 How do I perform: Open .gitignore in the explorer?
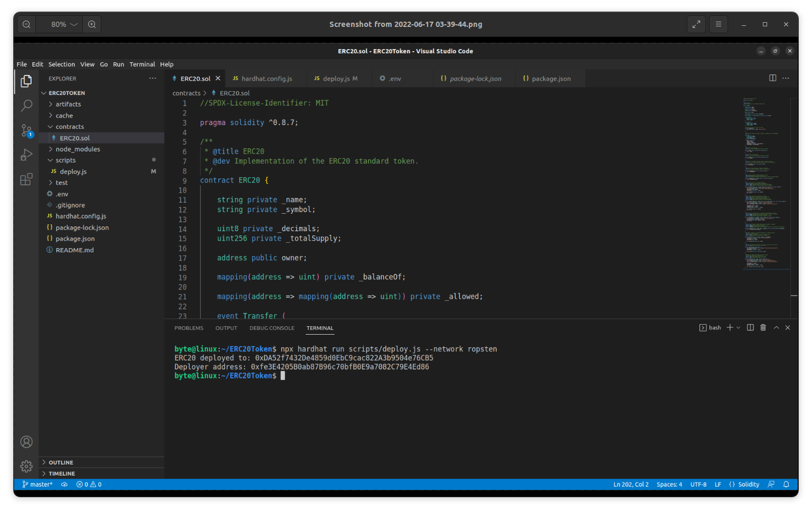(101, 205)
